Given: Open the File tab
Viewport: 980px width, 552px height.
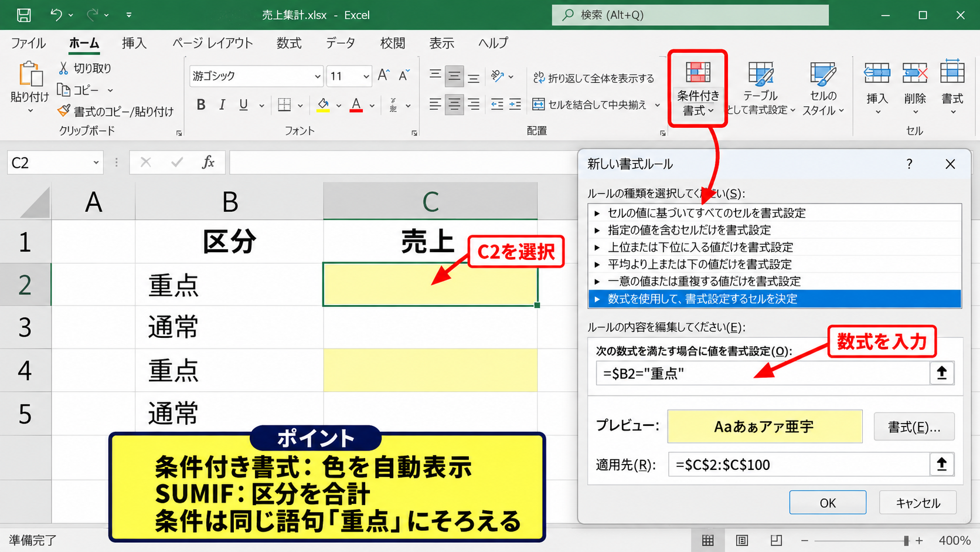Looking at the screenshot, I should tap(28, 43).
